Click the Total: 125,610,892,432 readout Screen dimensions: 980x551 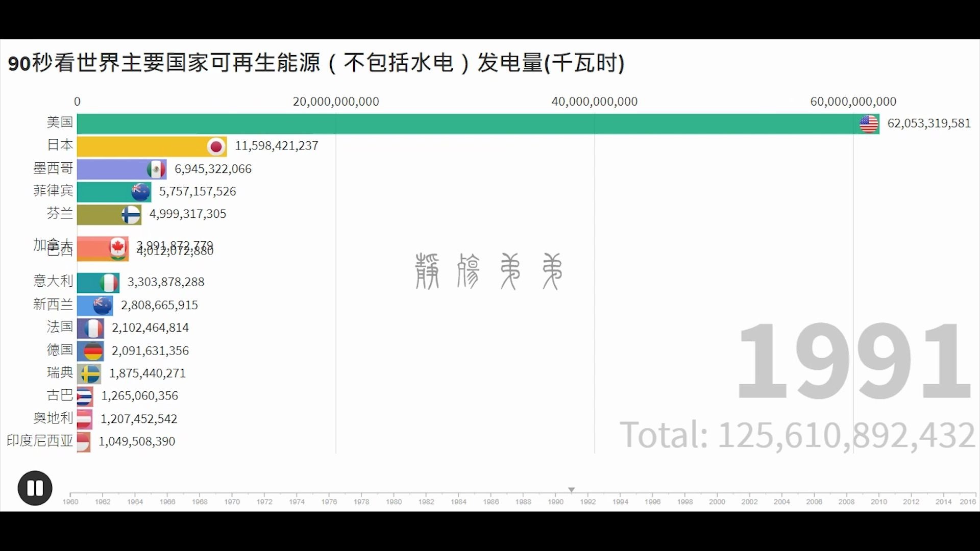797,435
